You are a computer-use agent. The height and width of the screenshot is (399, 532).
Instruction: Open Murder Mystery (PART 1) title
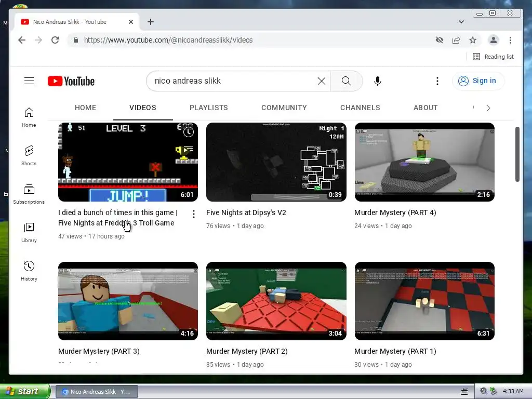(x=395, y=351)
